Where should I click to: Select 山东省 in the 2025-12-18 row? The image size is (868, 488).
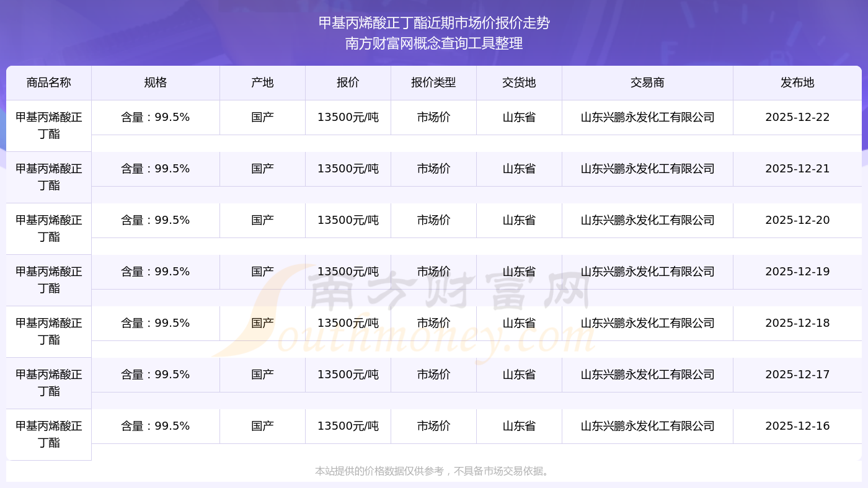(x=520, y=323)
